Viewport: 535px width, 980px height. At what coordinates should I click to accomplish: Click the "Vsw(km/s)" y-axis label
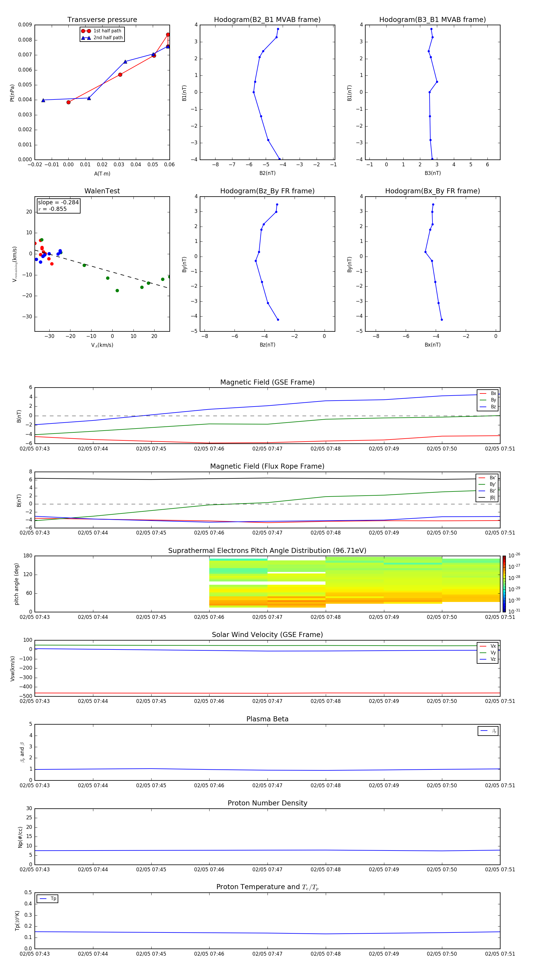(12, 668)
